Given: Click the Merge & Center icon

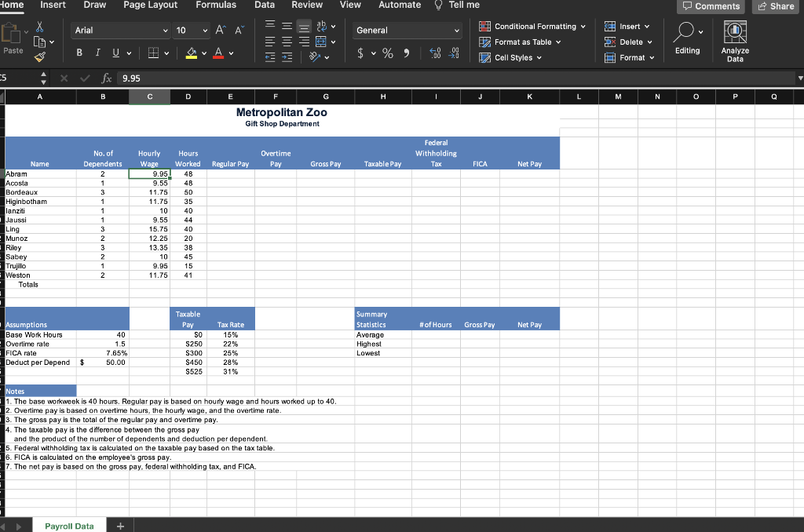Looking at the screenshot, I should coord(321,42).
